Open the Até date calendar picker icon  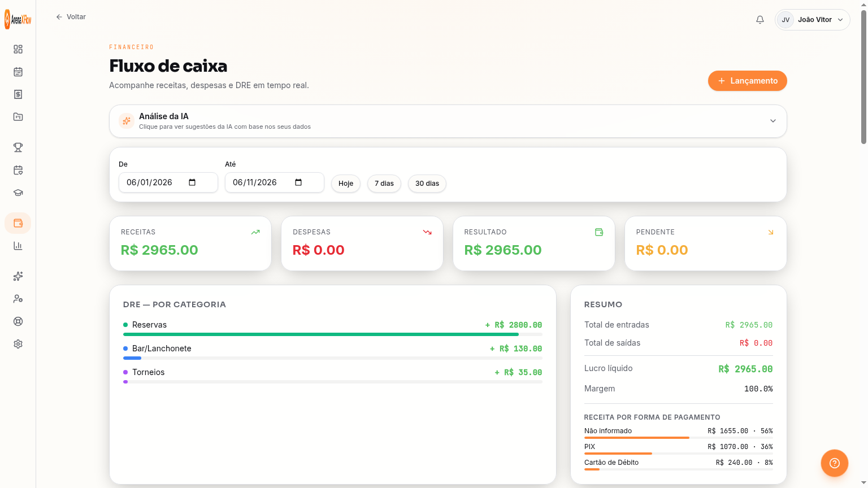point(298,182)
